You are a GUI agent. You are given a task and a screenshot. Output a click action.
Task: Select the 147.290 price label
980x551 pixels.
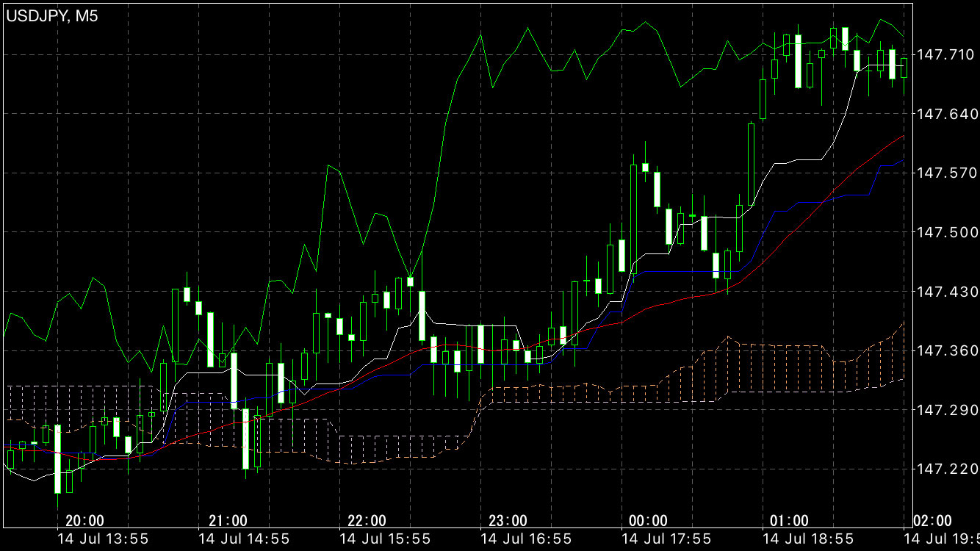[947, 410]
